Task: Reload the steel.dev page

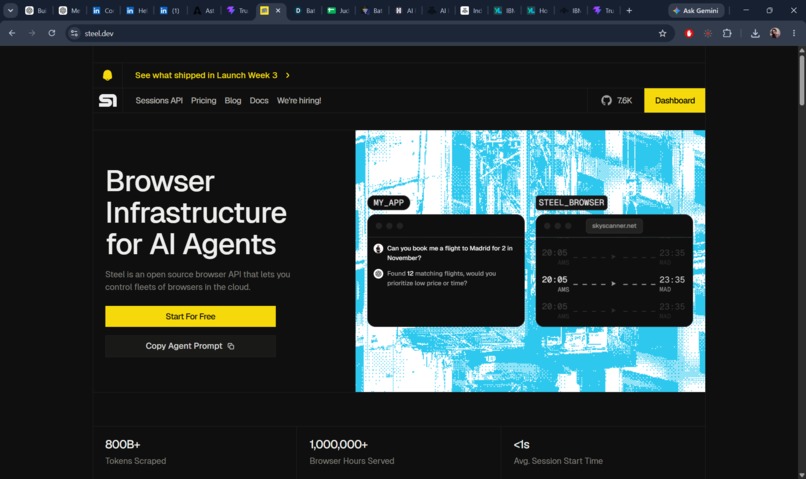Action: click(52, 33)
